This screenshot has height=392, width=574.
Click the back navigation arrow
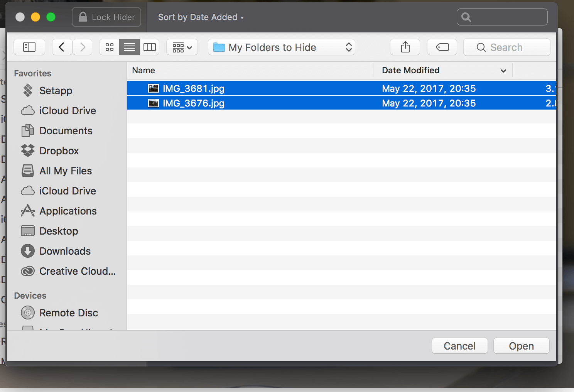pyautogui.click(x=62, y=47)
